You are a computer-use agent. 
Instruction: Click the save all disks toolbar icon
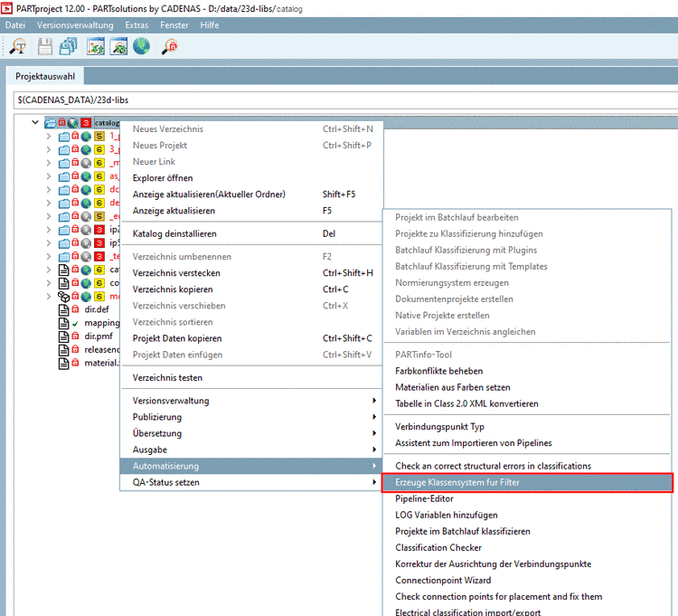tap(68, 46)
